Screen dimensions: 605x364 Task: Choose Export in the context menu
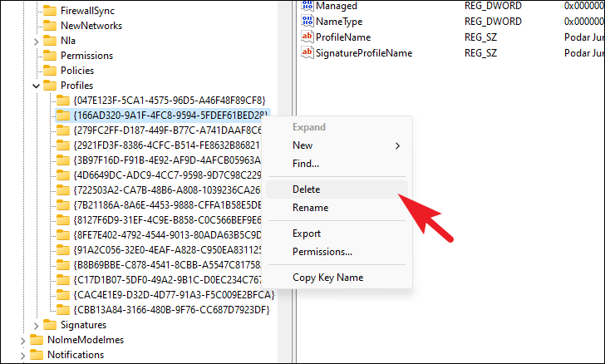[x=306, y=234]
